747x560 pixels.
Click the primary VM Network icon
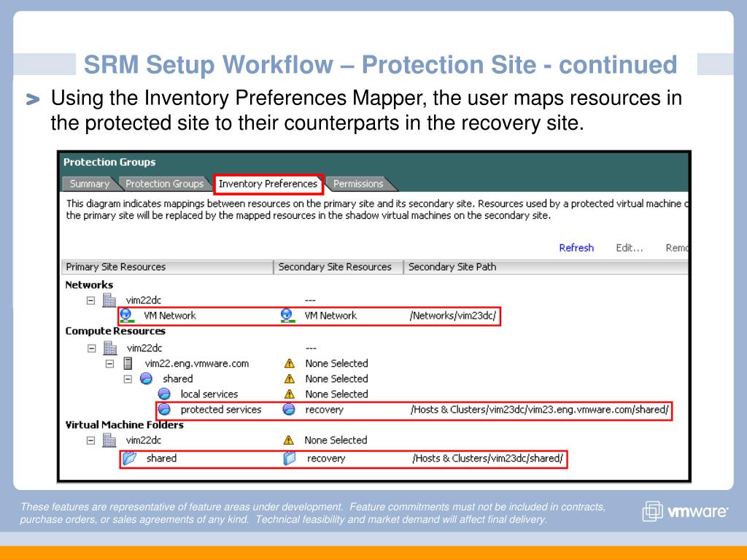click(126, 315)
